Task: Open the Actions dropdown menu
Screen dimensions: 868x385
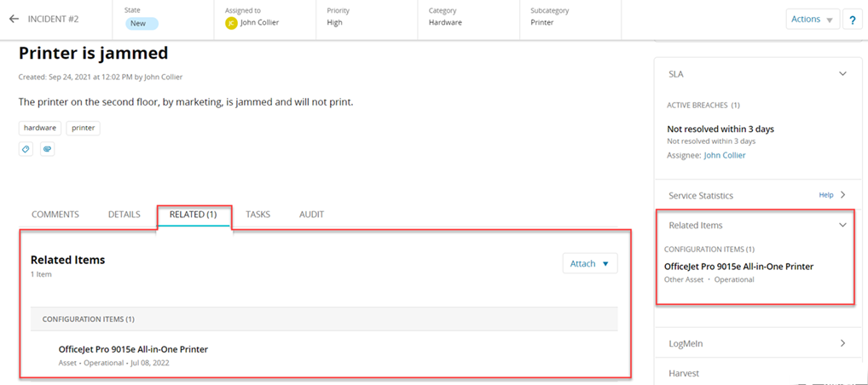Action: [812, 20]
